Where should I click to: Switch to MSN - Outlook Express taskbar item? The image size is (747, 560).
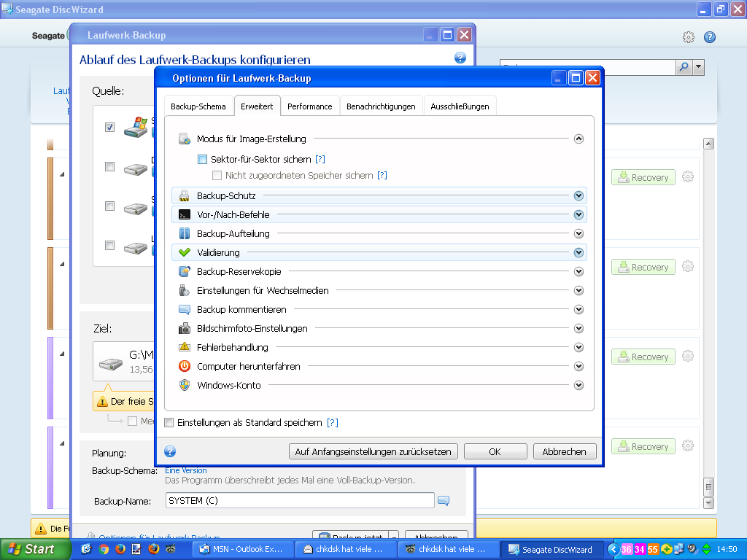[x=243, y=550]
